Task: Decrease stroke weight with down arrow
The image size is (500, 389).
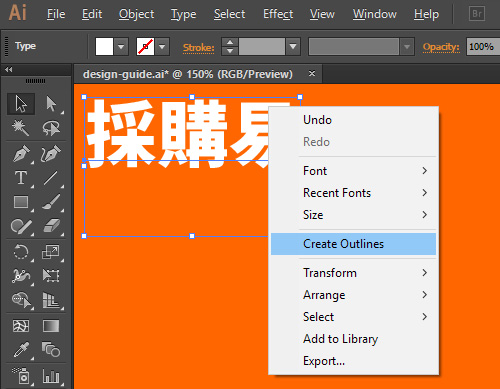Action: click(230, 51)
